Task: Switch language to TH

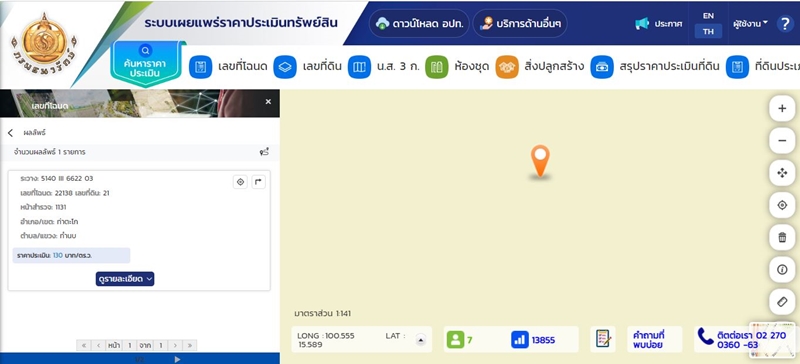Action: pyautogui.click(x=708, y=31)
